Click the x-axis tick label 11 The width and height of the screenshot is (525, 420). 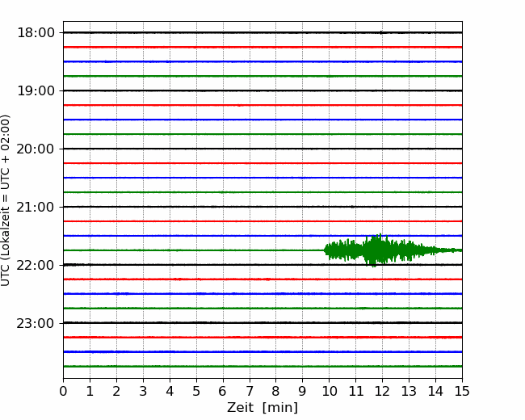pos(356,391)
